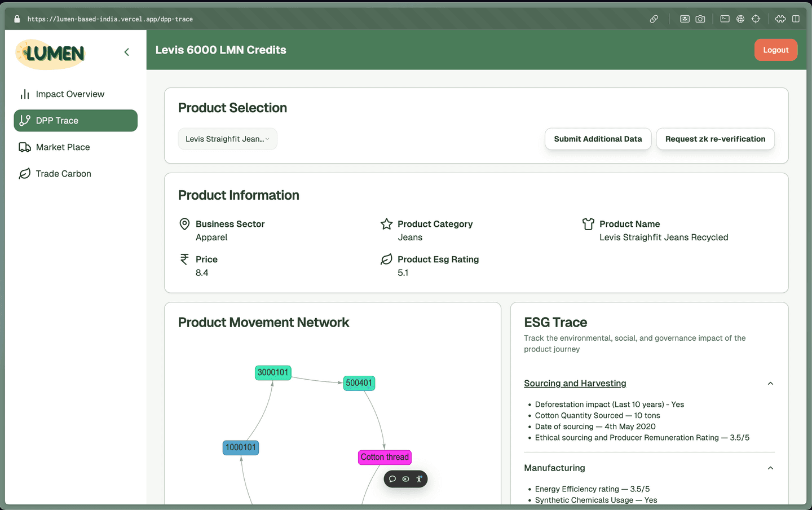Select network node 1000101

241,447
